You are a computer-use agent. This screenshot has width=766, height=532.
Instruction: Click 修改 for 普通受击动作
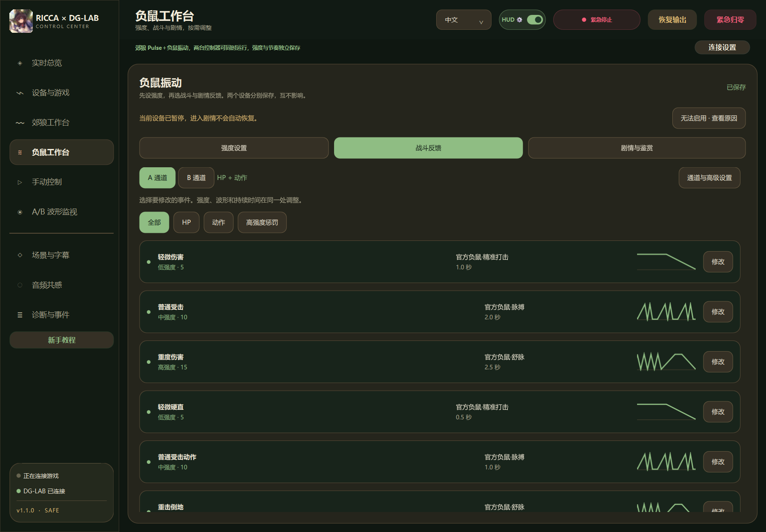tap(718, 462)
